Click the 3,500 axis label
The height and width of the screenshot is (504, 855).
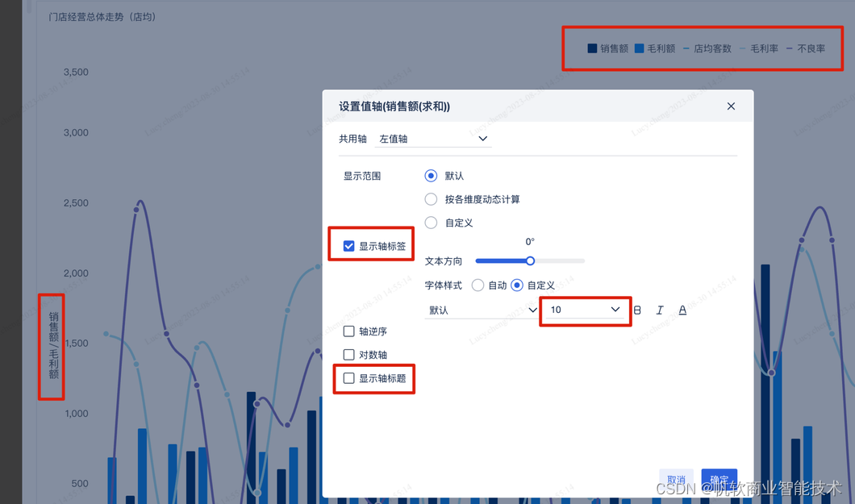point(76,72)
